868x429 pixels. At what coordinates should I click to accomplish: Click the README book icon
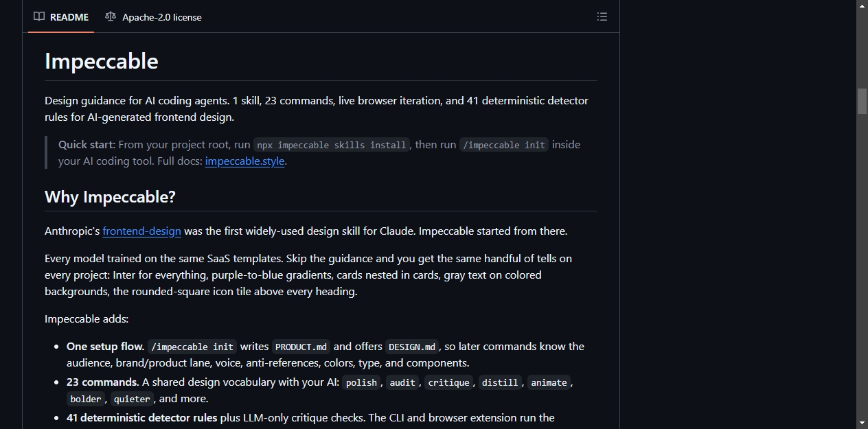[39, 16]
